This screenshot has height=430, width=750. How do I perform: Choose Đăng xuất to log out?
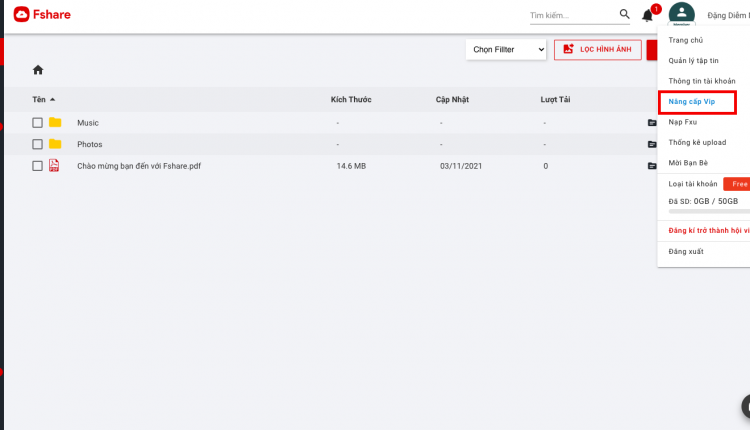pyautogui.click(x=686, y=252)
